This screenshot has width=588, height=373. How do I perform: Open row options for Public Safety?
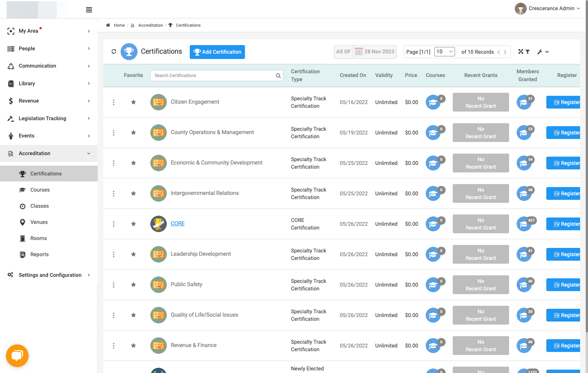tap(113, 285)
